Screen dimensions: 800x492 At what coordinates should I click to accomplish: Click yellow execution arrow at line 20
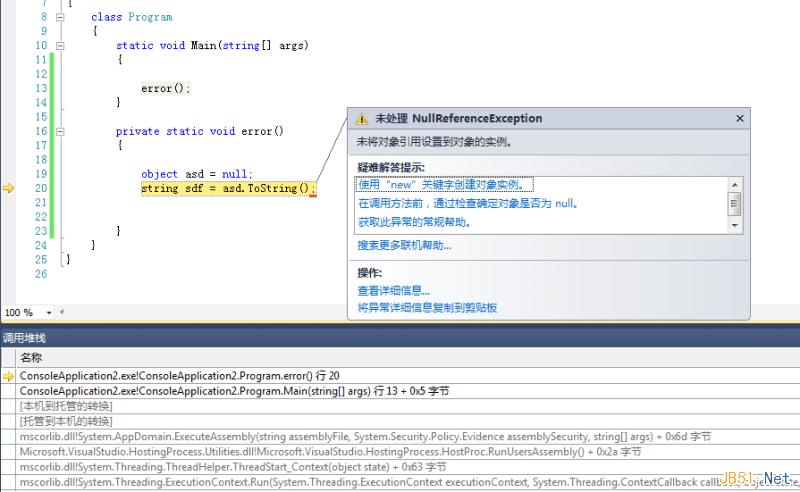8,188
